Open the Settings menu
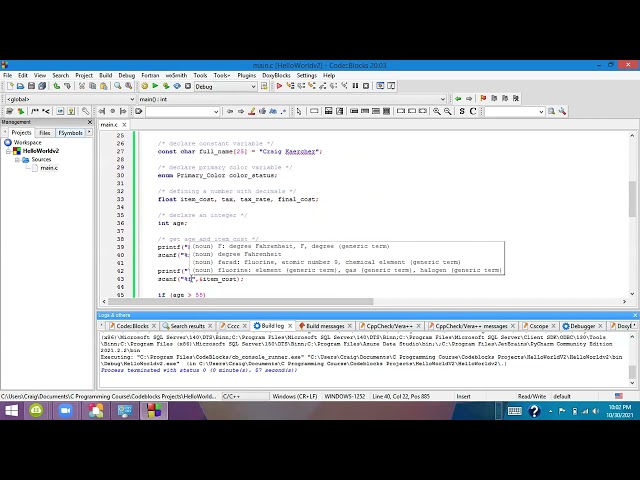640x480 pixels. click(307, 76)
